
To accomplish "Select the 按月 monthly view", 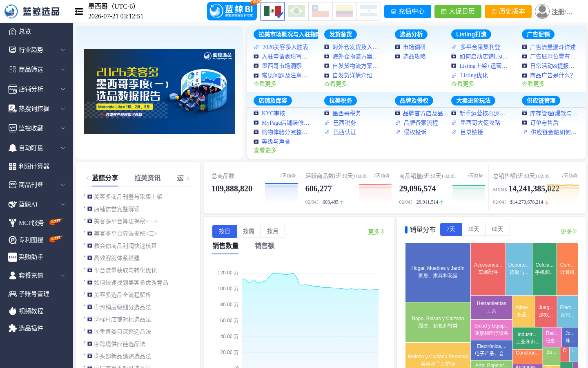I will click(x=273, y=231).
